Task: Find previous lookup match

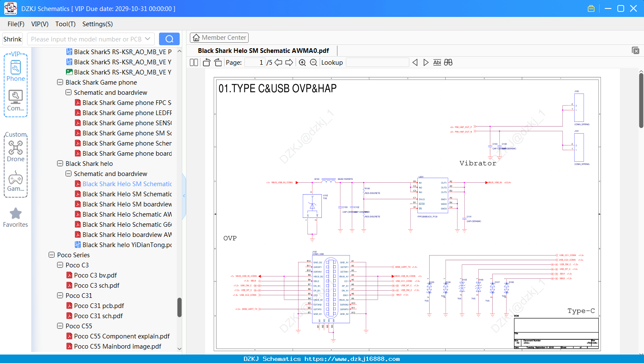Action: coord(415,63)
